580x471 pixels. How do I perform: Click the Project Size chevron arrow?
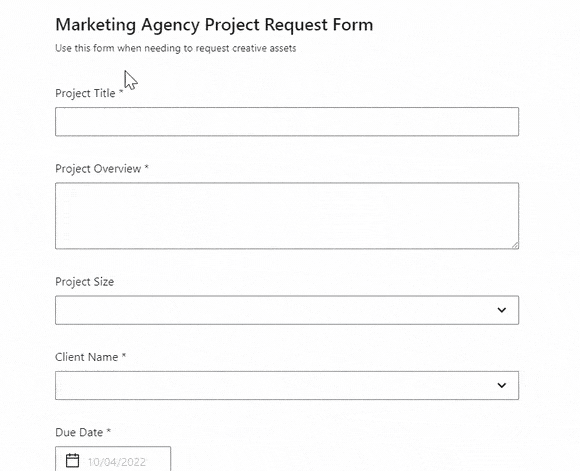point(502,310)
